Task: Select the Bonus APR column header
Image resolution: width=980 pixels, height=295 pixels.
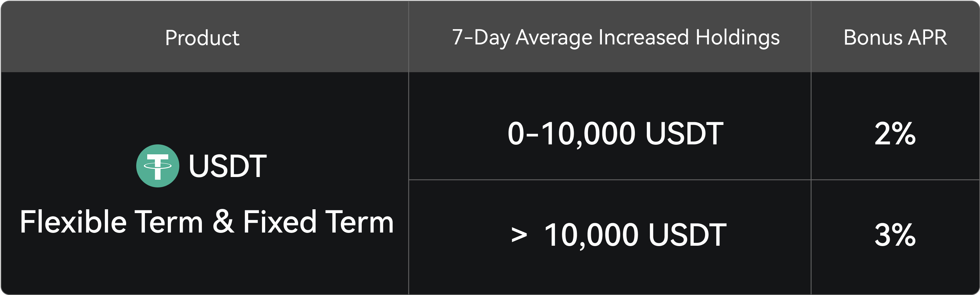Action: tap(895, 37)
